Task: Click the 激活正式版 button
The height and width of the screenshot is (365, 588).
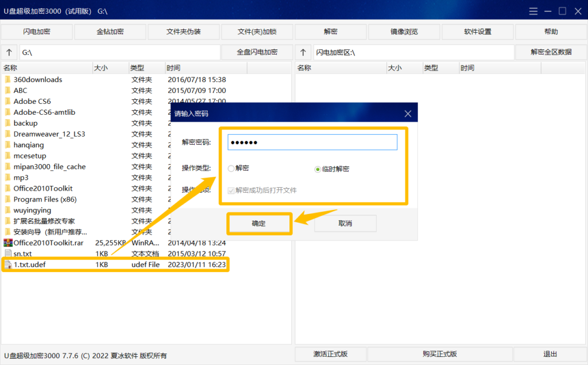Action: click(x=331, y=354)
